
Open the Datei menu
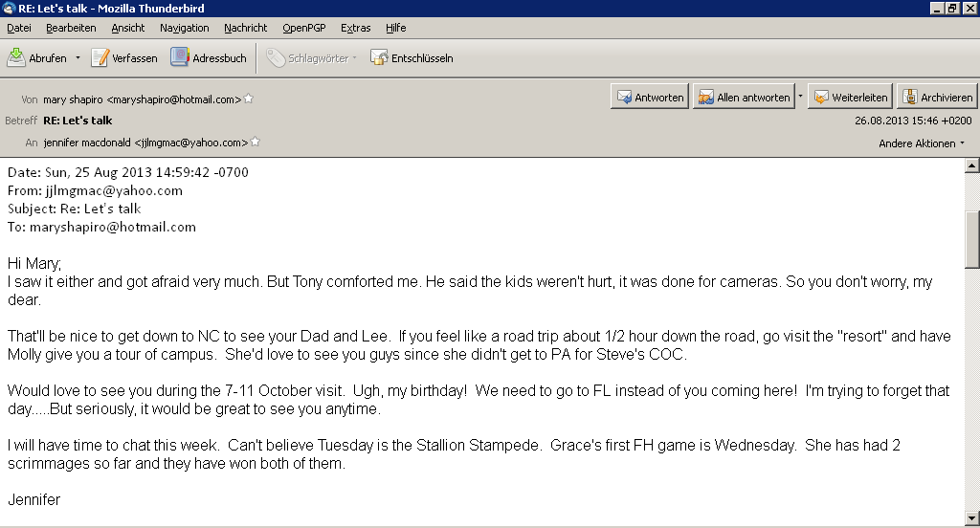(x=19, y=28)
